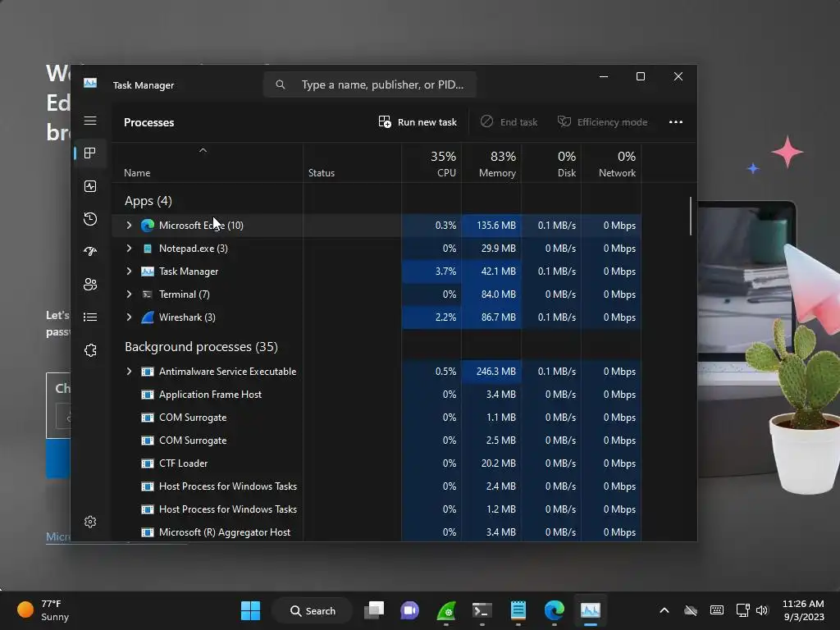Sort processes by Disk column
Image resolution: width=840 pixels, height=630 pixels.
[x=551, y=164]
